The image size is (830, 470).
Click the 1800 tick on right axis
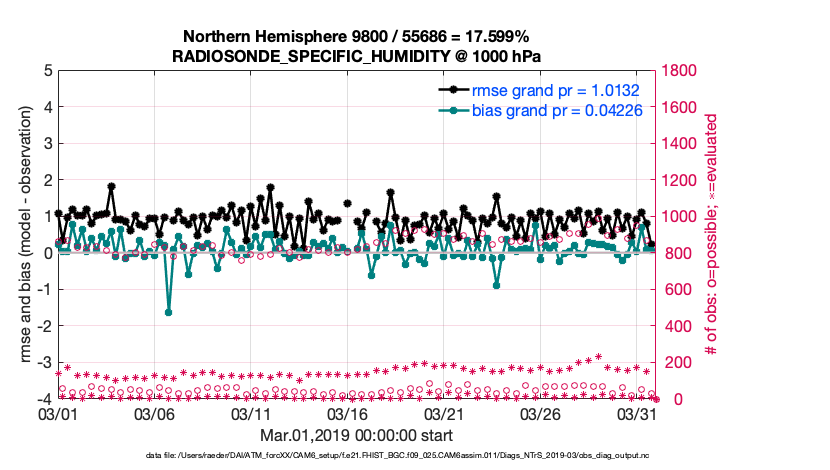[x=680, y=71]
